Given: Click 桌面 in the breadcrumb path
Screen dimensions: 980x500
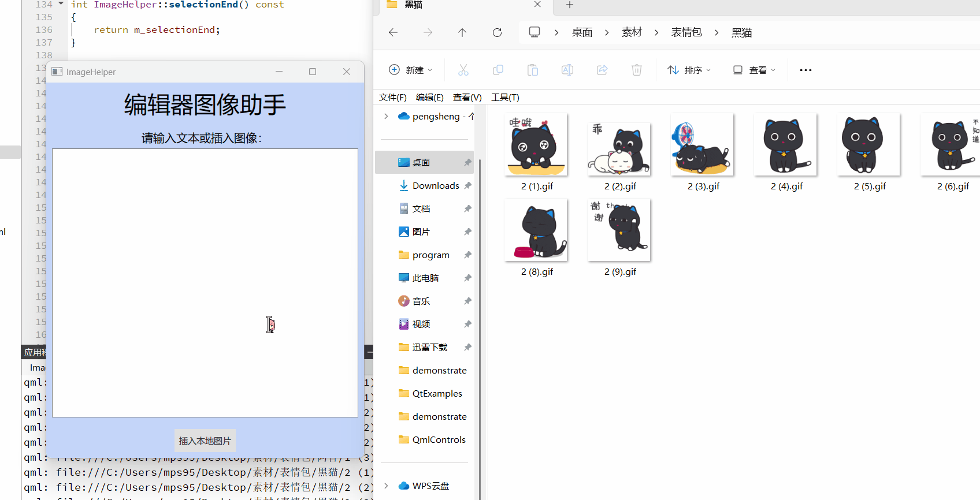Looking at the screenshot, I should 582,32.
